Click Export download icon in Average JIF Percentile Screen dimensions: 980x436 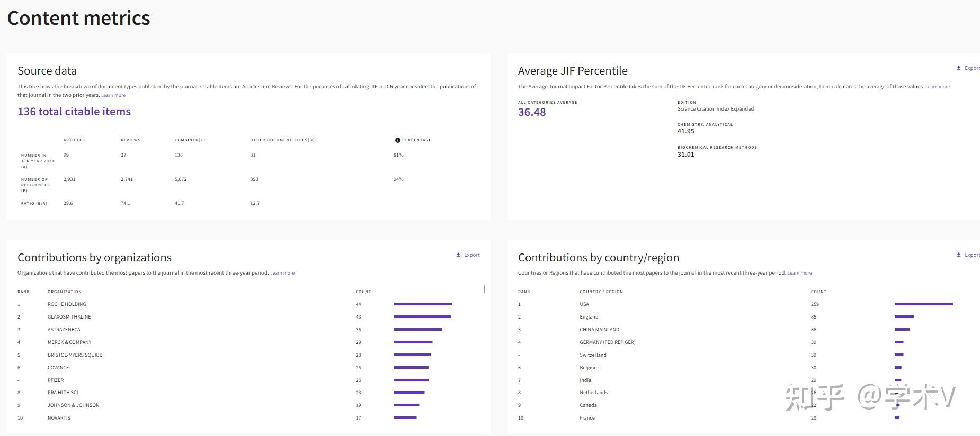click(x=958, y=68)
